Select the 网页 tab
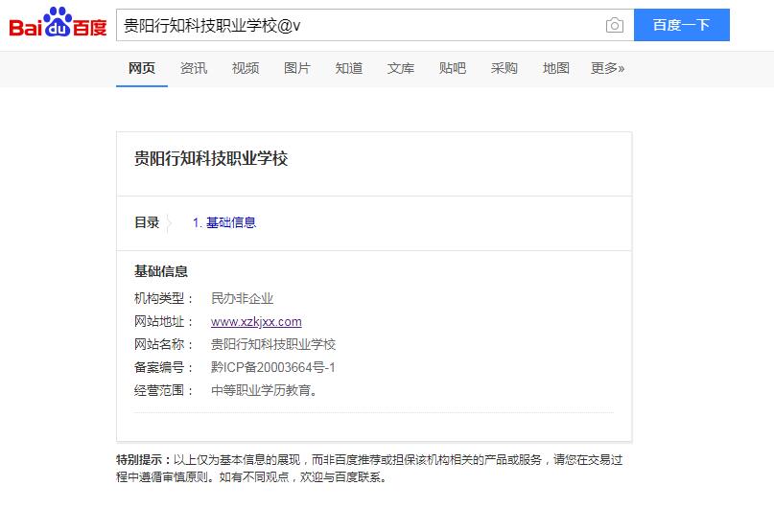Image resolution: width=774 pixels, height=532 pixels. click(x=142, y=68)
